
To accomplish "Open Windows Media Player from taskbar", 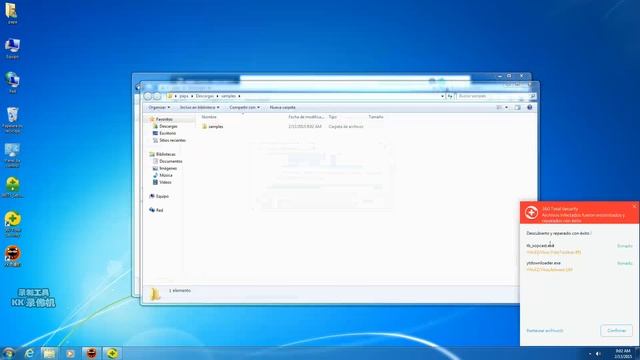I will click(70, 353).
